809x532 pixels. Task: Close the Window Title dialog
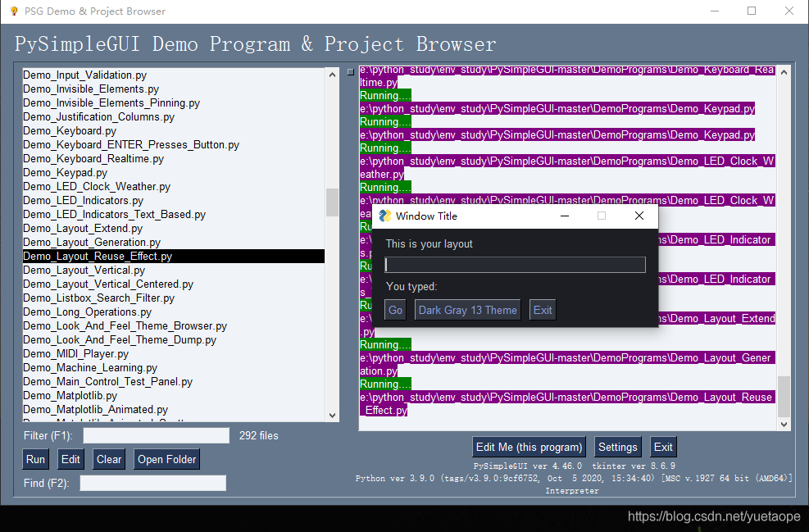[639, 216]
